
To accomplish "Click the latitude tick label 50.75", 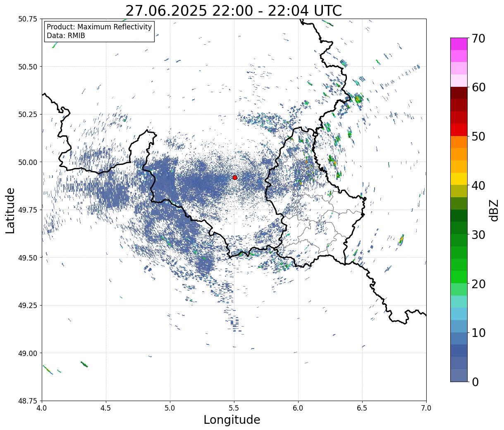I will (27, 19).
